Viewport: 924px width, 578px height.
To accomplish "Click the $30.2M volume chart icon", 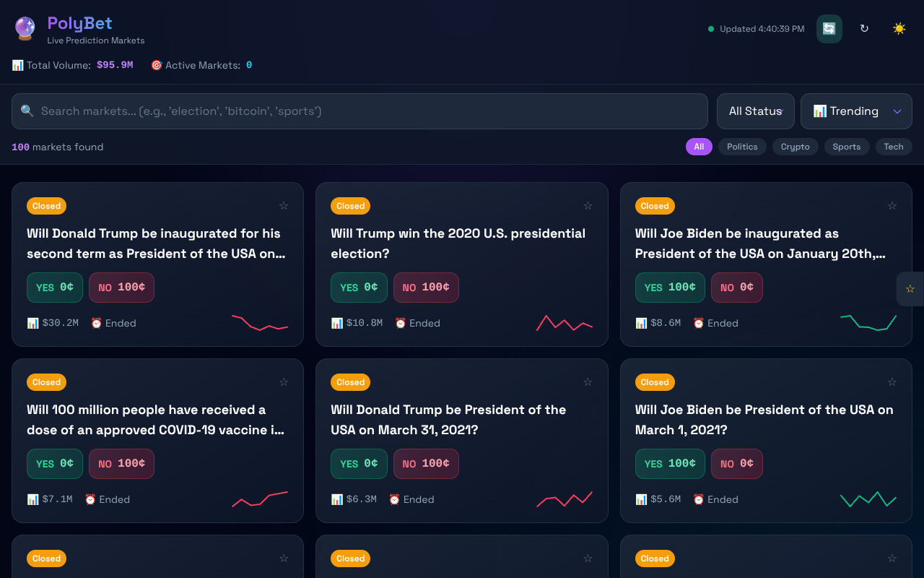I will (32, 323).
